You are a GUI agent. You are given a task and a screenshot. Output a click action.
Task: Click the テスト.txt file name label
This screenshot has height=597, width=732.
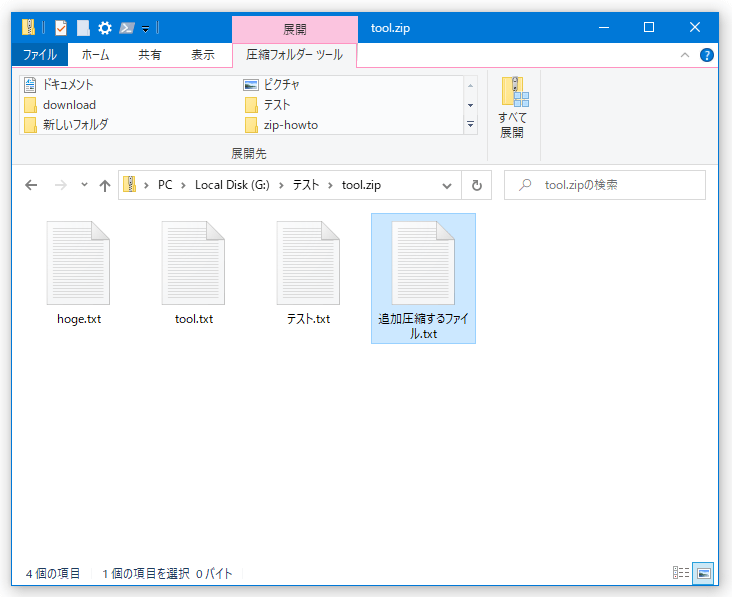click(308, 319)
